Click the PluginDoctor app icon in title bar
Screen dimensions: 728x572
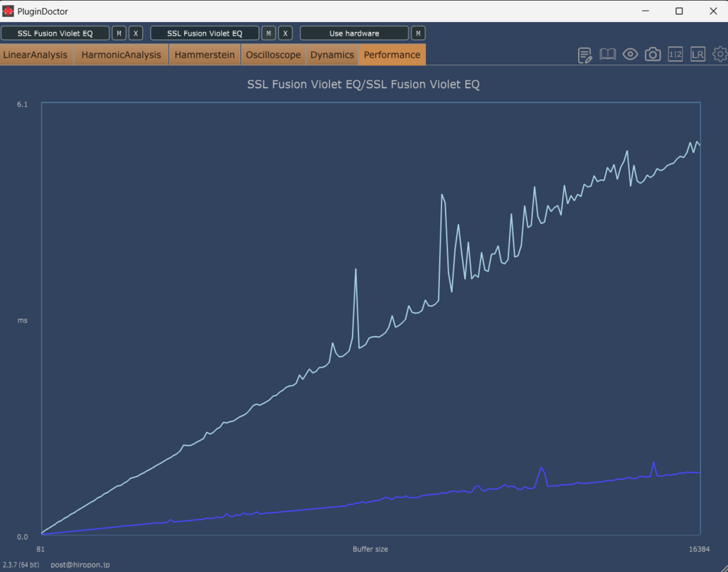point(8,11)
